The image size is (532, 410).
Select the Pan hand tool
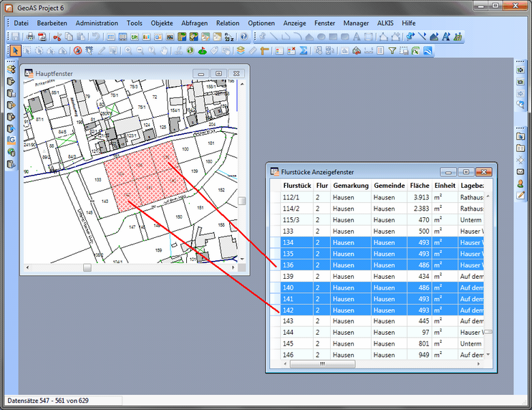pyautogui.click(x=164, y=51)
